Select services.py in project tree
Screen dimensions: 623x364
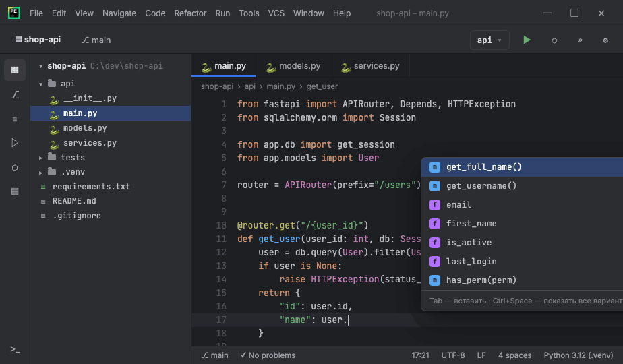(111, 143)
